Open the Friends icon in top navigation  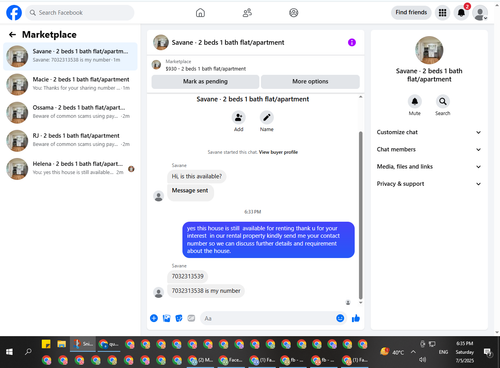[x=247, y=13]
